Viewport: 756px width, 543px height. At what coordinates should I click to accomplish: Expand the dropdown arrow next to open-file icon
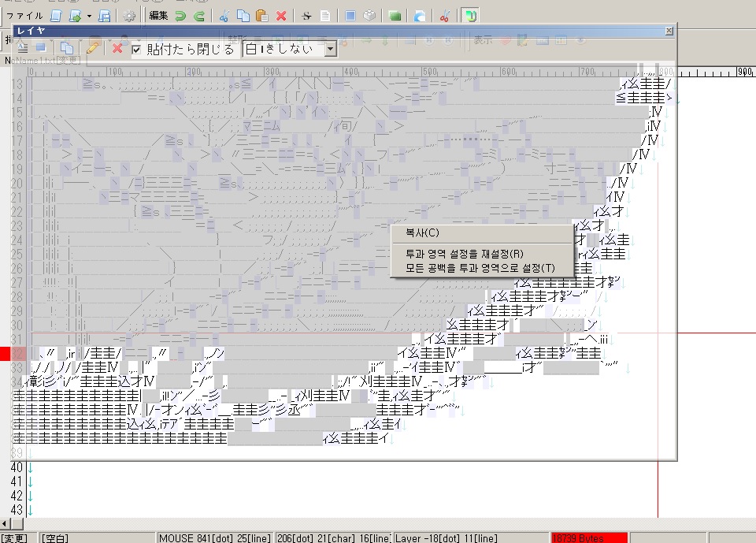89,15
